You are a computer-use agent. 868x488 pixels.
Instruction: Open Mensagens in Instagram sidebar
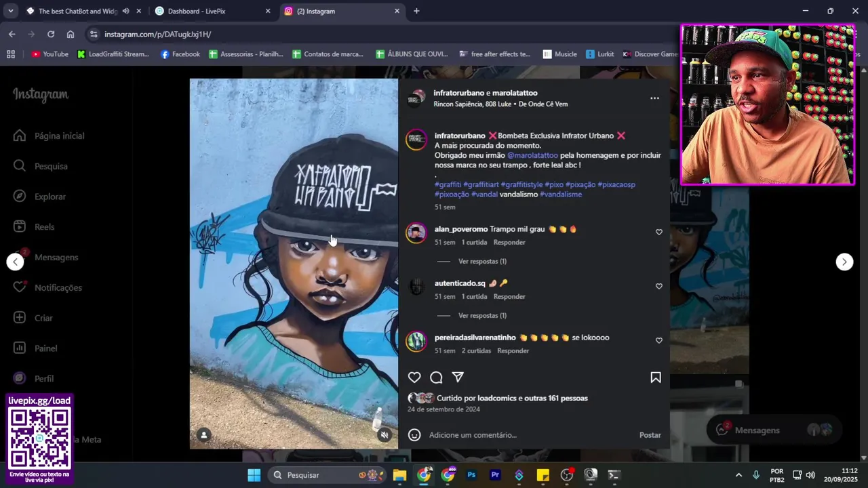[46, 258]
